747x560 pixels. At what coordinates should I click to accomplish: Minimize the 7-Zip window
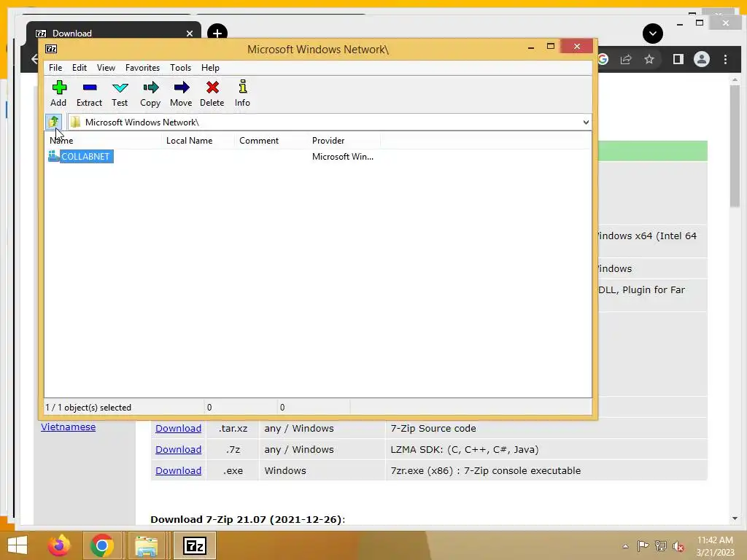point(531,47)
